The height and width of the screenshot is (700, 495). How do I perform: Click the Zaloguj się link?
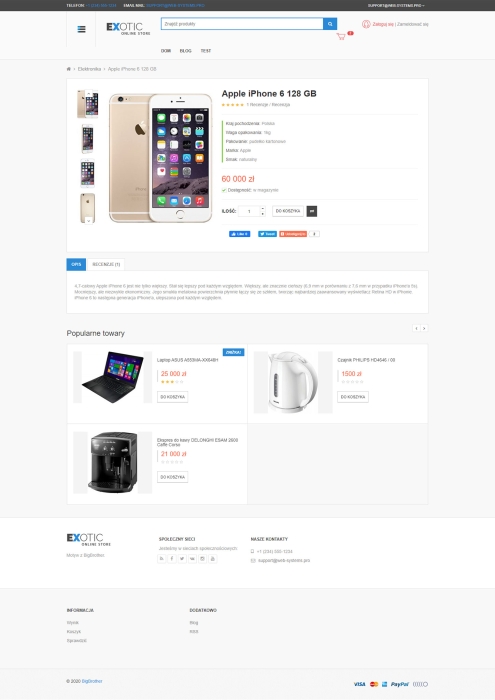(383, 25)
